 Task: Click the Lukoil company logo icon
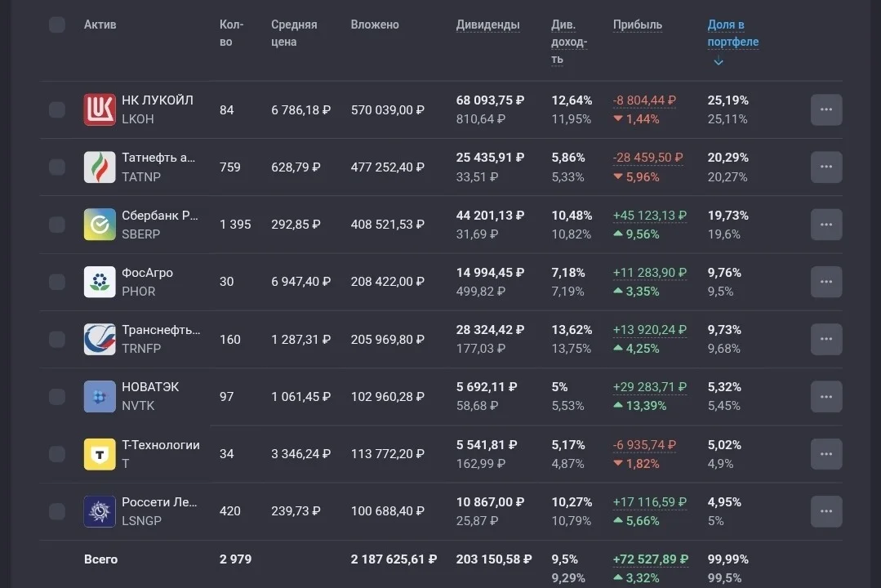100,109
